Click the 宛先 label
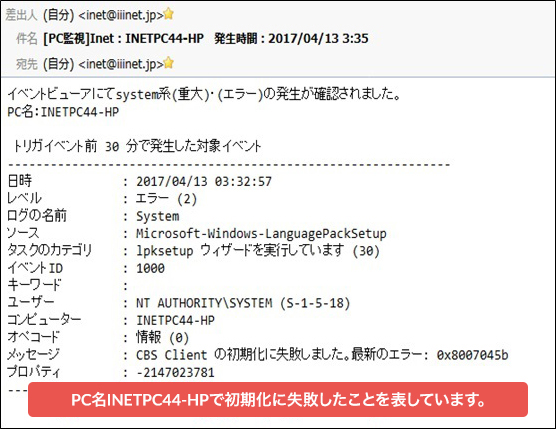This screenshot has width=556, height=429. 27,64
